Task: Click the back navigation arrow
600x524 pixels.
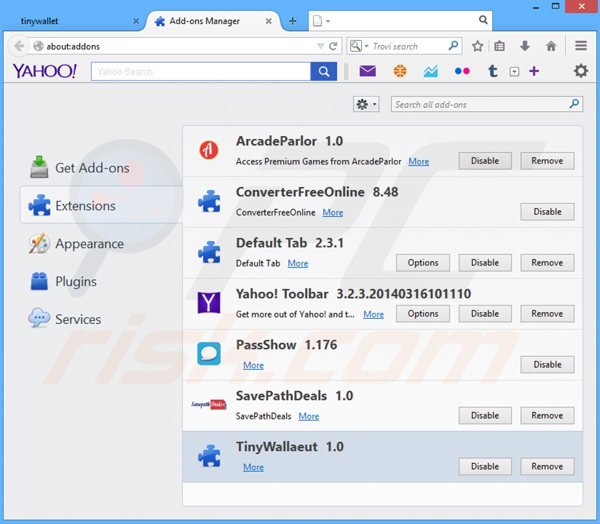Action: pos(19,46)
